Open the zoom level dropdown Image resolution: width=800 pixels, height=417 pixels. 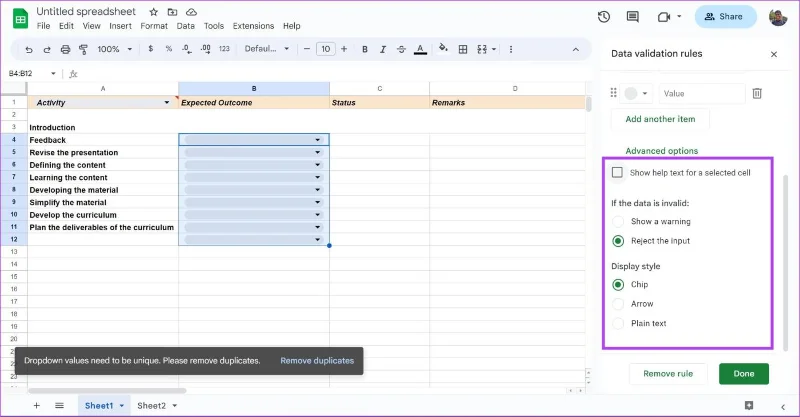tap(115, 49)
